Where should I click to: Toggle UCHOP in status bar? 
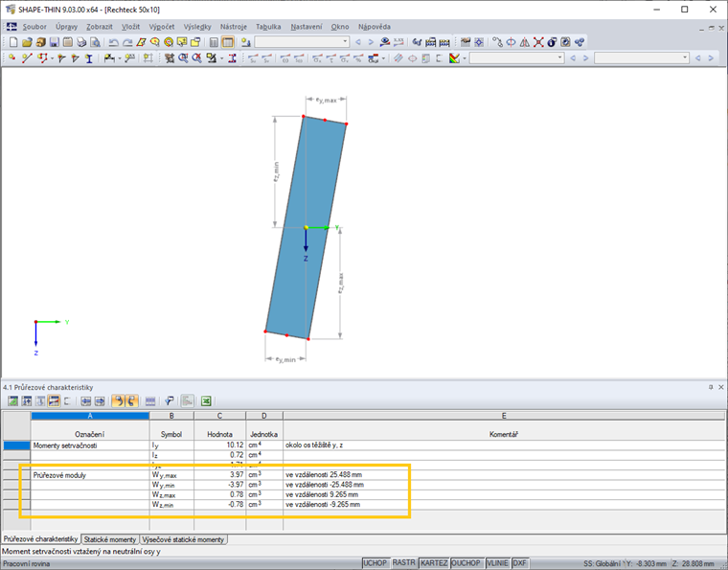(x=375, y=563)
